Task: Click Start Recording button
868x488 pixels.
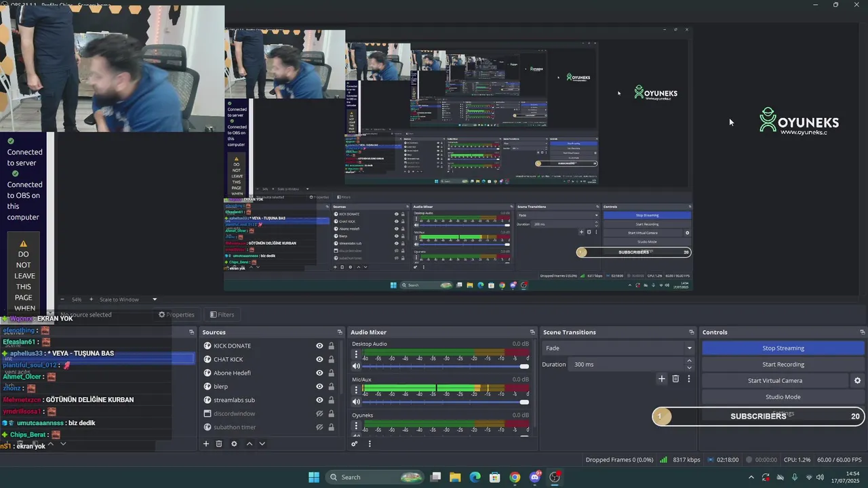Action: pos(783,364)
